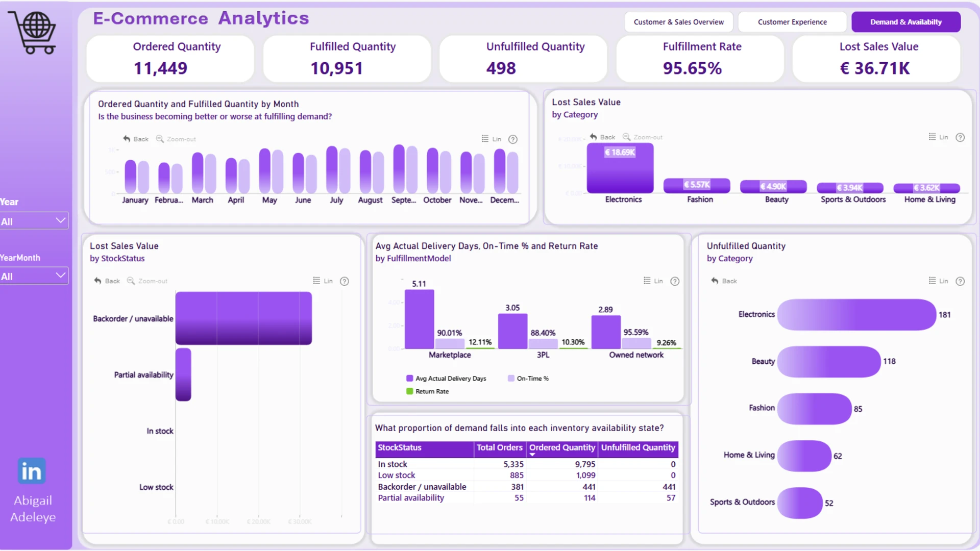Click Back arrow in Lost Sales by StockStatus

click(98, 281)
